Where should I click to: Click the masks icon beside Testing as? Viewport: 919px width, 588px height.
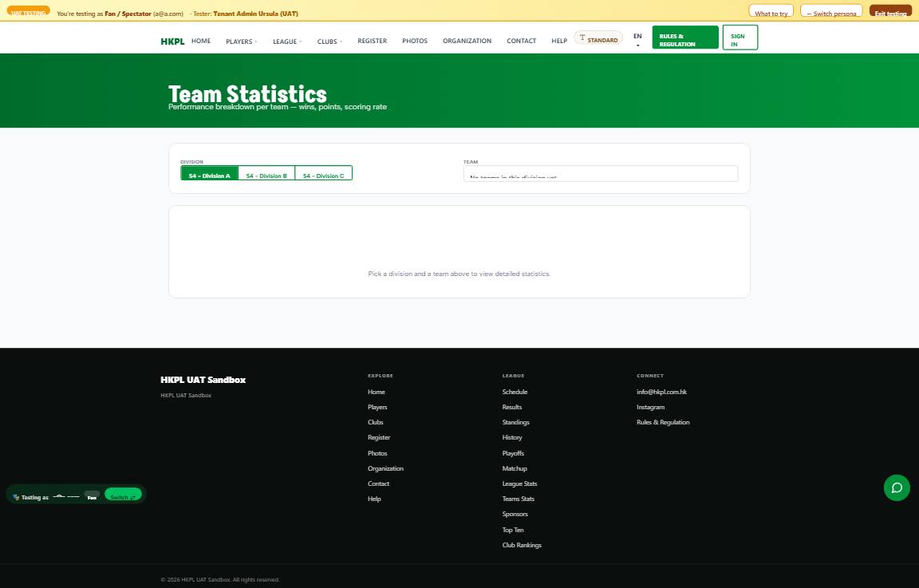click(x=16, y=497)
